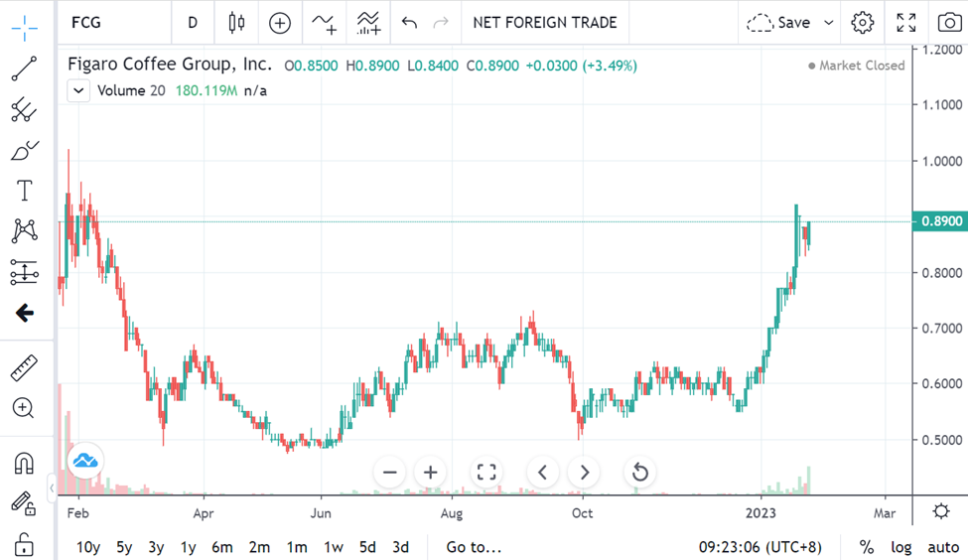
Task: Toggle magnet mode
Action: point(24,463)
